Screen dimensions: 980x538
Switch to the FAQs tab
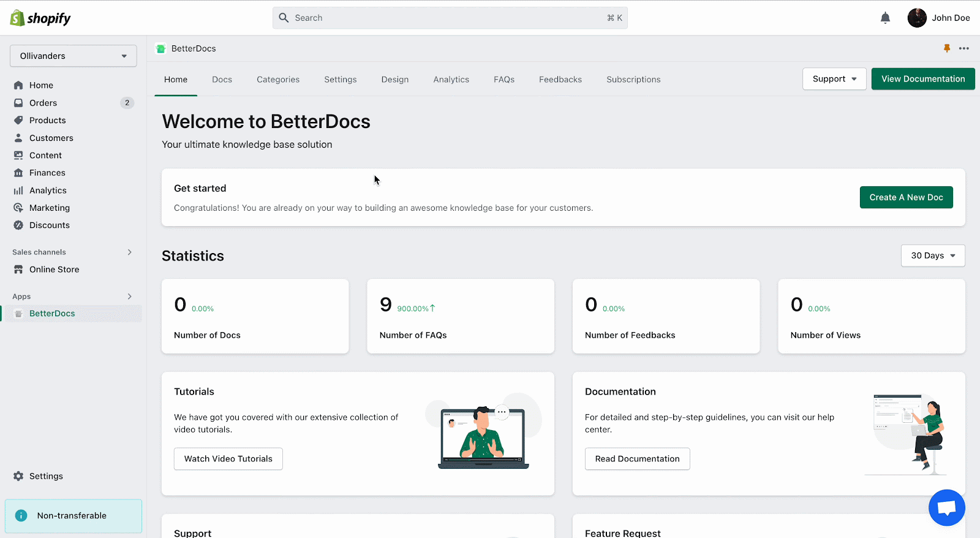[504, 80]
